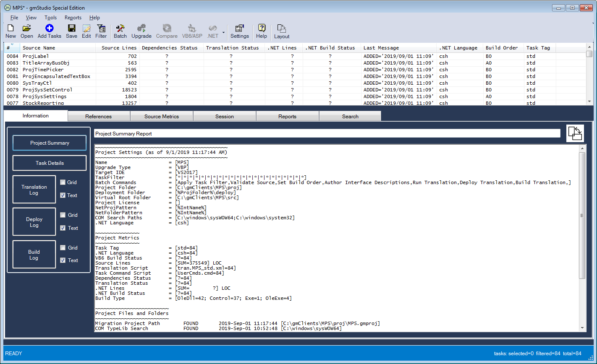Open Settings from the toolbar
The height and width of the screenshot is (364, 597).
click(x=240, y=29)
